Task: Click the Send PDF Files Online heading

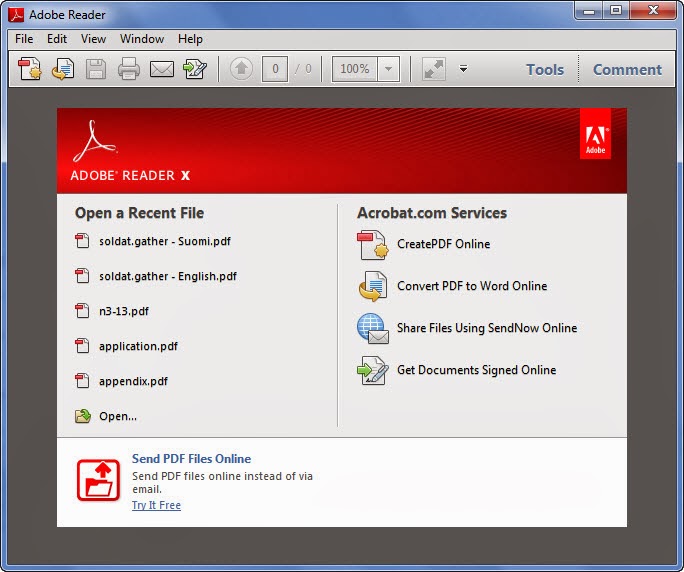Action: [x=192, y=459]
